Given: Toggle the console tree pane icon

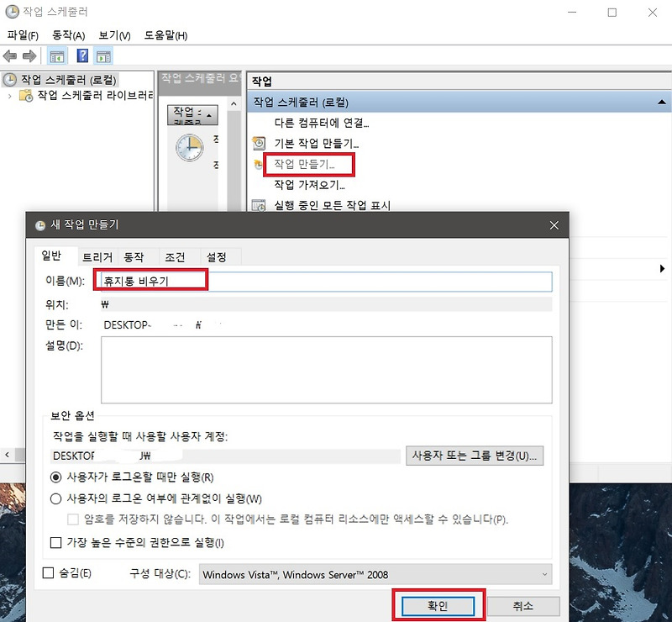Looking at the screenshot, I should point(57,55).
